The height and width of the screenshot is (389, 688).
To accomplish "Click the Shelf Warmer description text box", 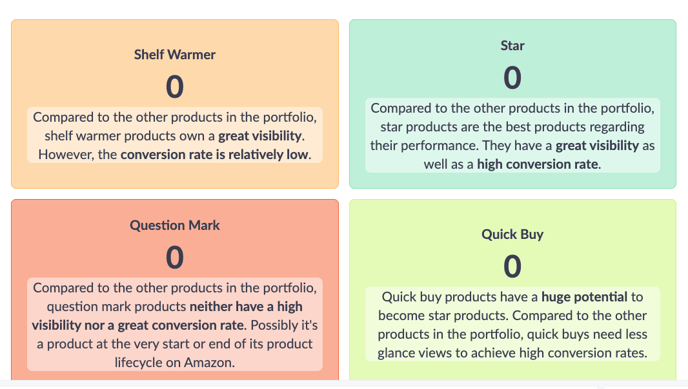I will [175, 136].
